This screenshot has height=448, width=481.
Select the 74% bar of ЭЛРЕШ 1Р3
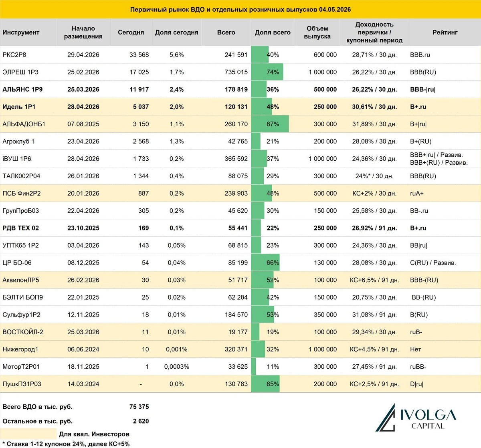[x=267, y=72]
